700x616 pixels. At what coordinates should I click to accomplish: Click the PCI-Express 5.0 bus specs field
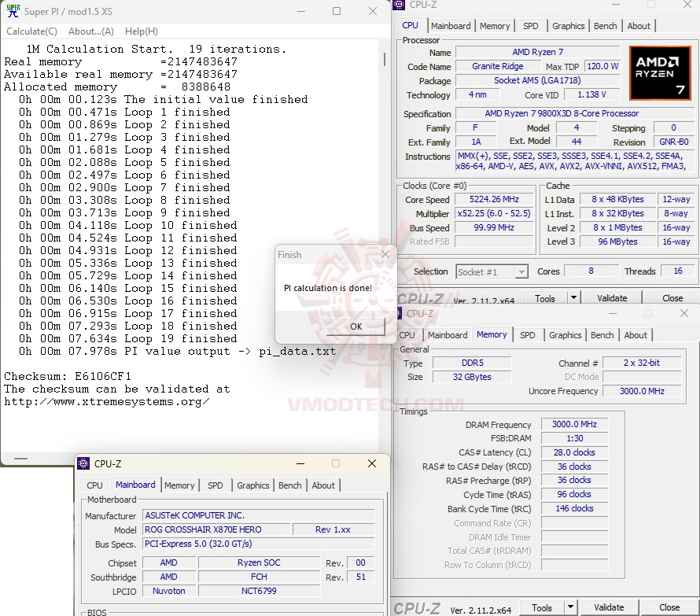coord(259,544)
